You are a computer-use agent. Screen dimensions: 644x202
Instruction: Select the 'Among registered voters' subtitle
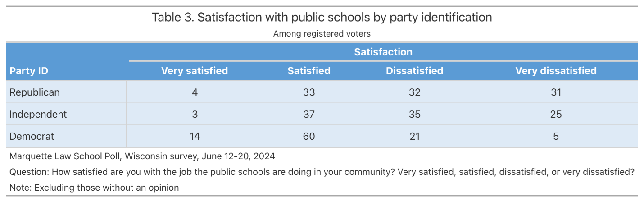click(322, 34)
